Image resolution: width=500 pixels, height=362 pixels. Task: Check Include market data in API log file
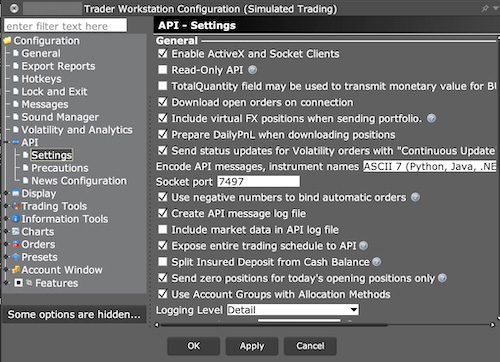coord(163,229)
